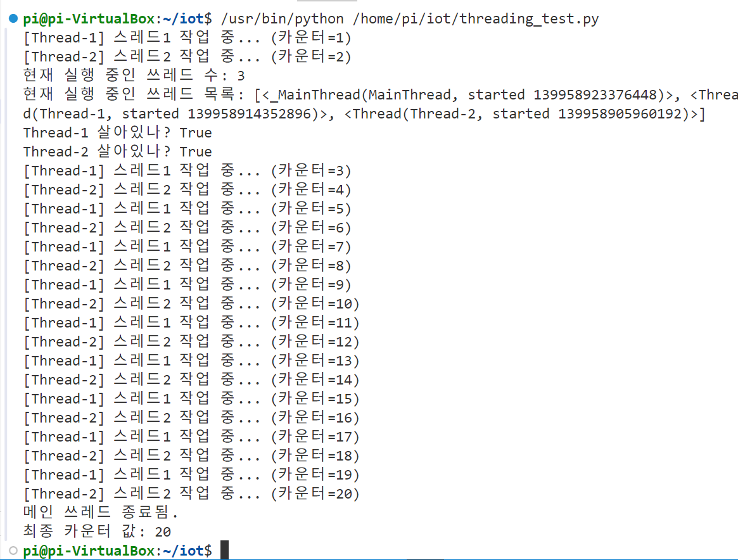Click the output line with 카운터=15

[191, 398]
